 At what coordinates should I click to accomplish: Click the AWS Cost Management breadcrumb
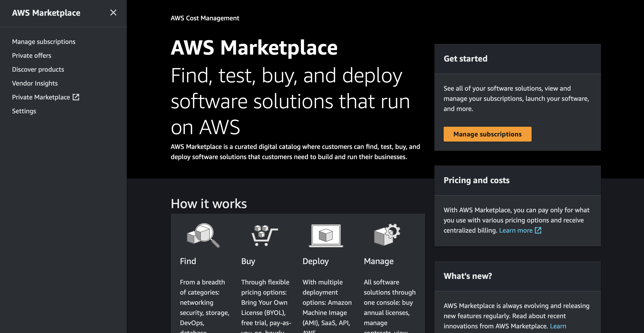pyautogui.click(x=205, y=18)
